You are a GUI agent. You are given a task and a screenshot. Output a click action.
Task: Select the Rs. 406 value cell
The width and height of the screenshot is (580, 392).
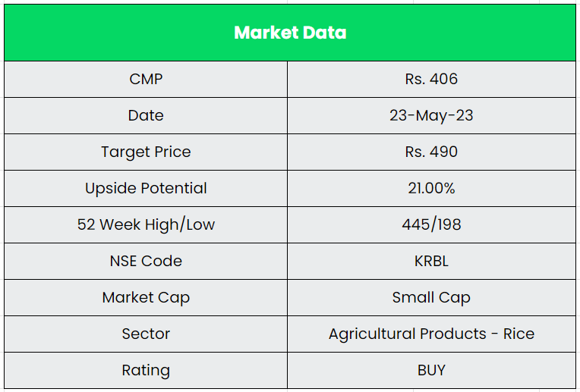(x=431, y=79)
